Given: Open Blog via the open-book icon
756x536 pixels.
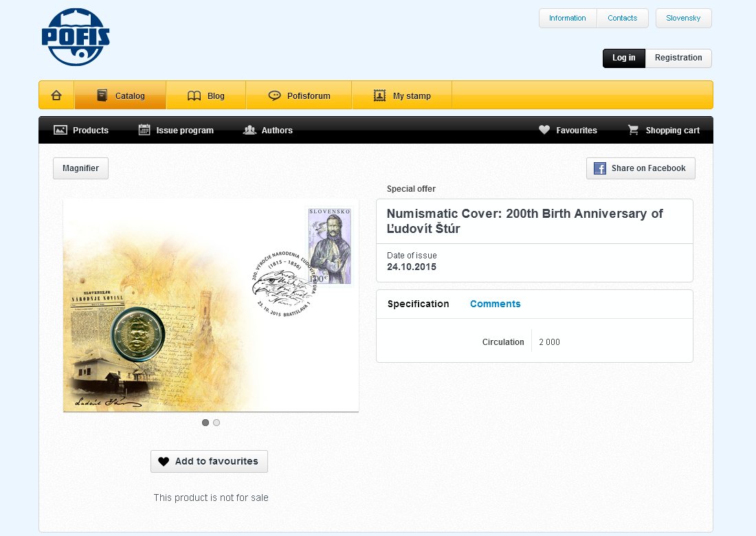Looking at the screenshot, I should tap(194, 96).
